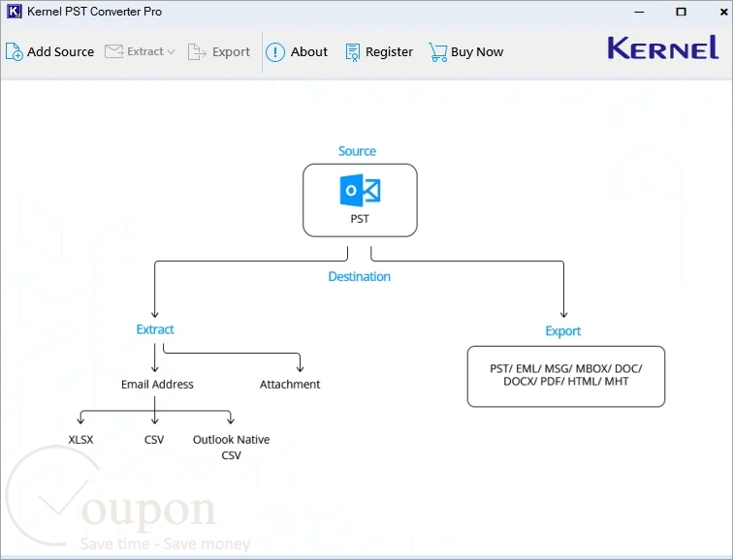The height and width of the screenshot is (560, 733).
Task: Click the PST label in source box
Action: [x=360, y=219]
